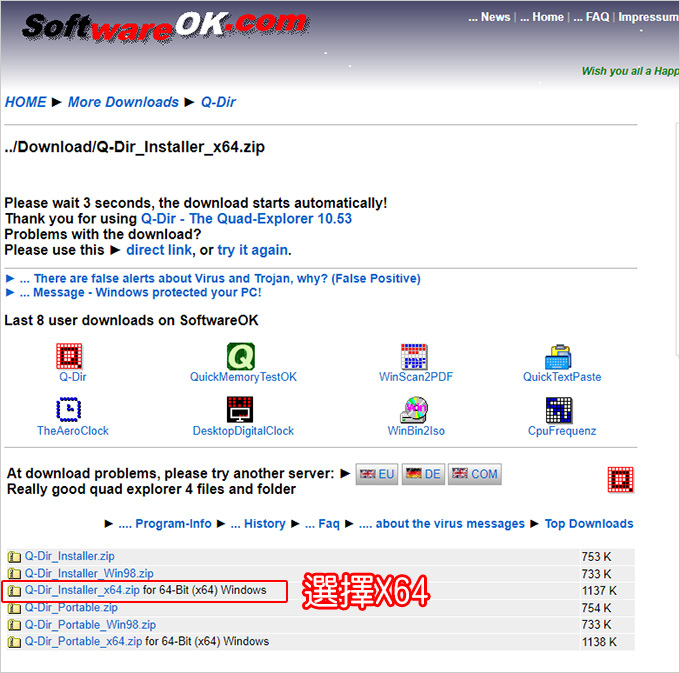Click the ../Download/Q-Dir_Installer_x64.zip heading
Image resolution: width=680 pixels, height=673 pixels.
pos(134,147)
